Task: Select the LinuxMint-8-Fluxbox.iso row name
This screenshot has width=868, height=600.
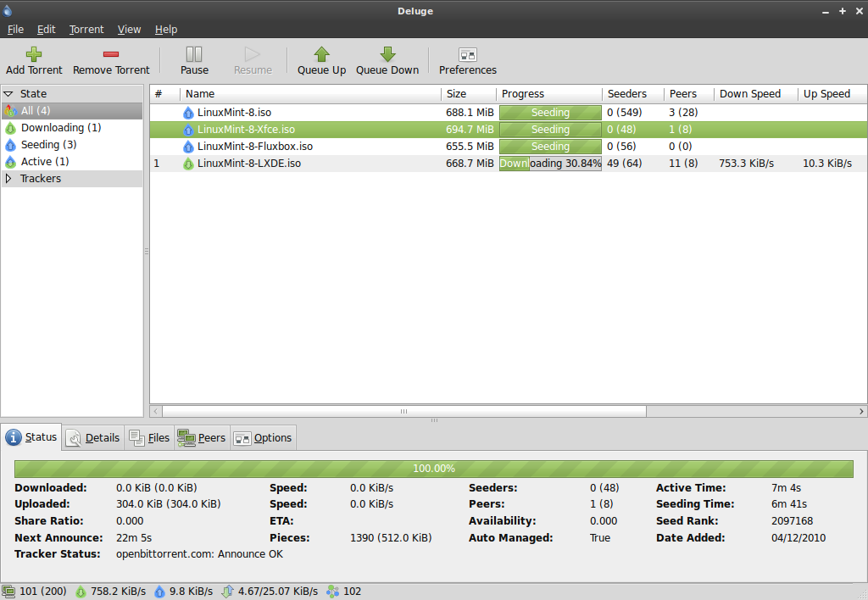Action: [x=255, y=147]
